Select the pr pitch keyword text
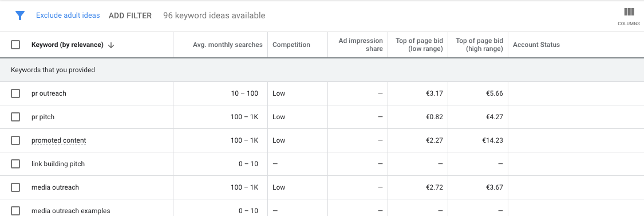The image size is (644, 216). (x=43, y=117)
